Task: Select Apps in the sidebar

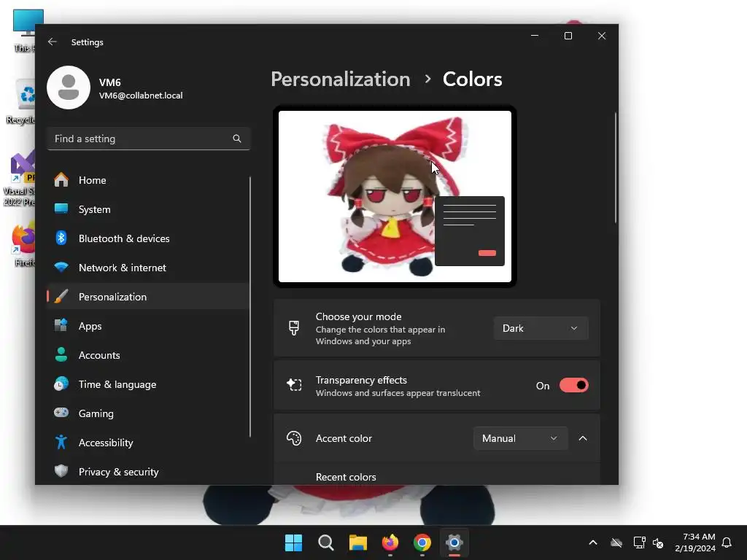Action: (148, 326)
